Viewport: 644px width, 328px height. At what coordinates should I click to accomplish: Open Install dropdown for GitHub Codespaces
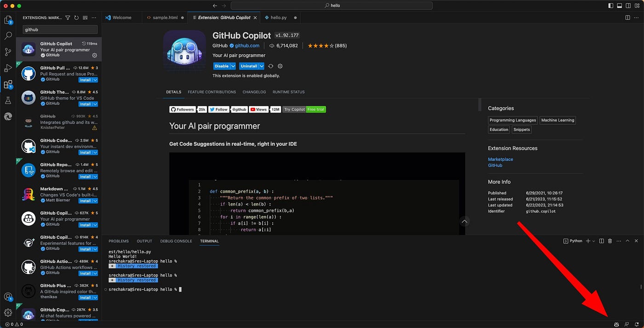point(95,152)
